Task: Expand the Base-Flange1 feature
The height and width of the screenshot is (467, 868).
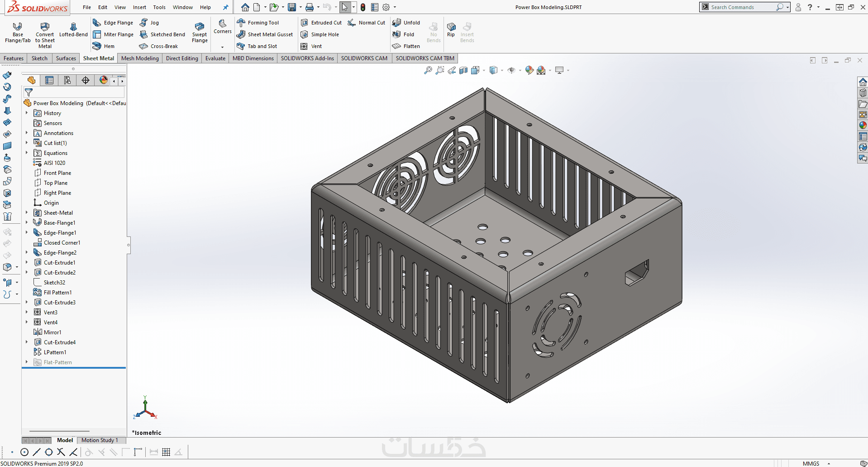Action: (x=27, y=223)
